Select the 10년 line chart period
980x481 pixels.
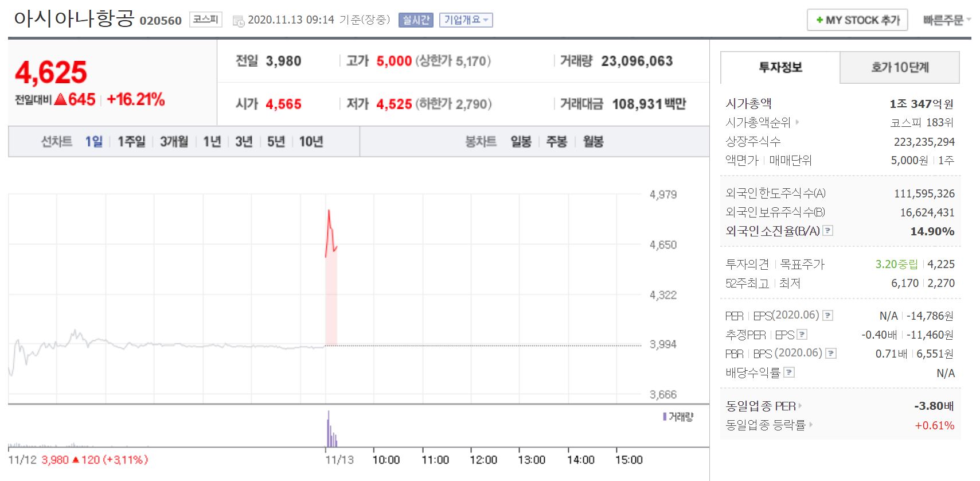pos(311,141)
